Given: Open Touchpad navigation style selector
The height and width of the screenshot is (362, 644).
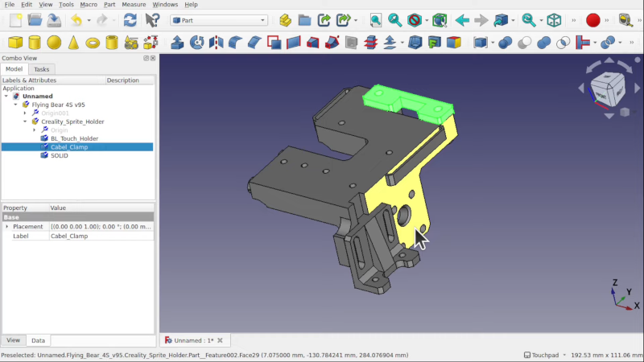Looking at the screenshot, I should [x=546, y=355].
